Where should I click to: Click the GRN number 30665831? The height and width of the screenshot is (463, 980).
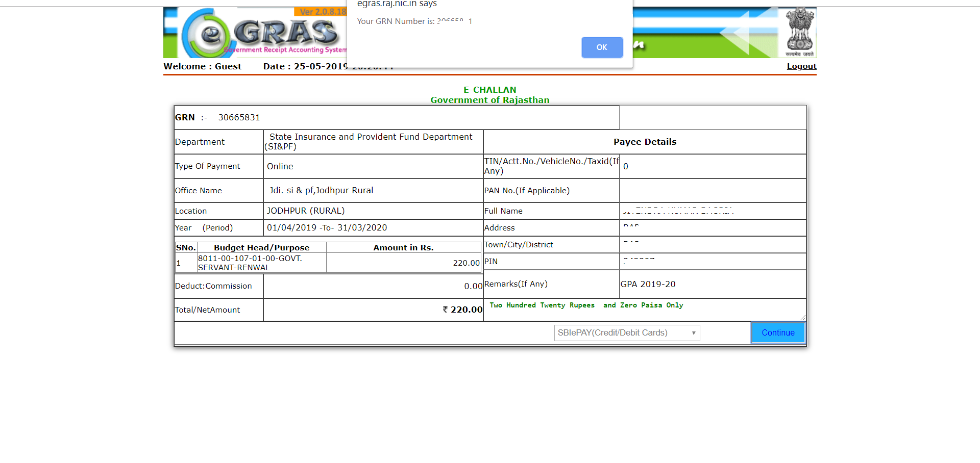[239, 118]
